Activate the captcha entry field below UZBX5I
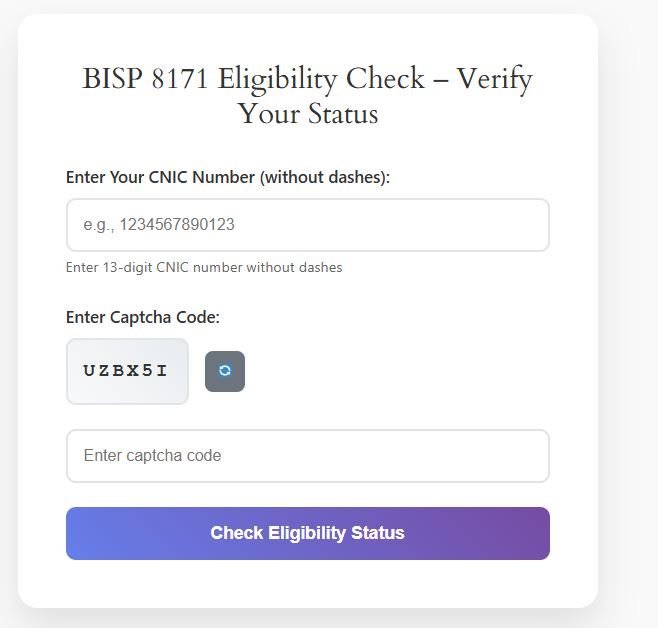Image resolution: width=658 pixels, height=628 pixels. 307,456
